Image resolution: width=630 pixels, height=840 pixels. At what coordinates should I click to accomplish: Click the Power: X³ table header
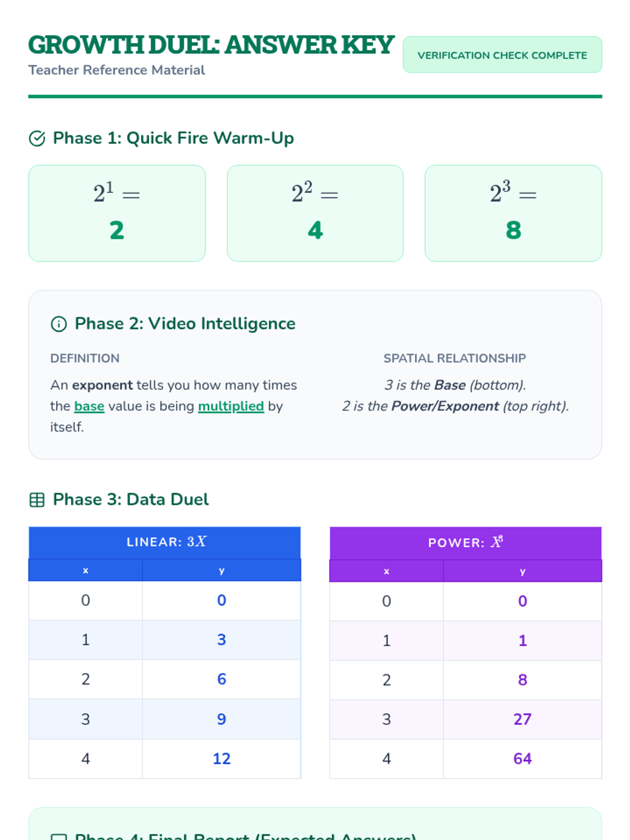tap(466, 543)
